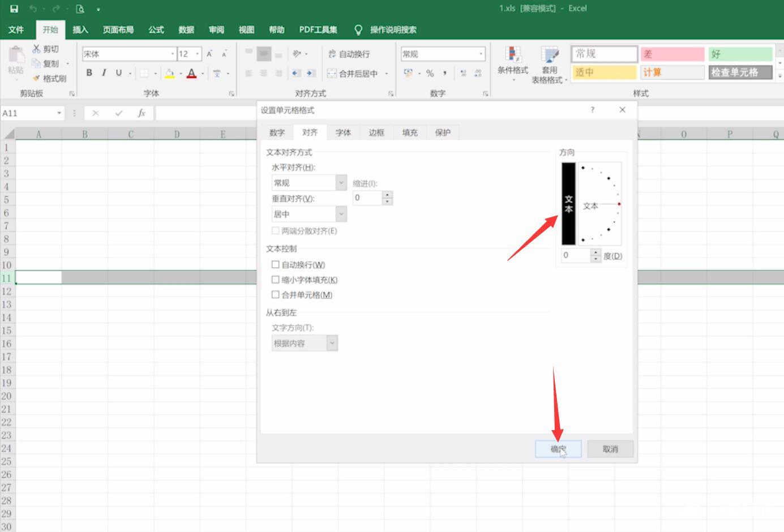Switch to the 边框 tab in dialog

pos(376,132)
